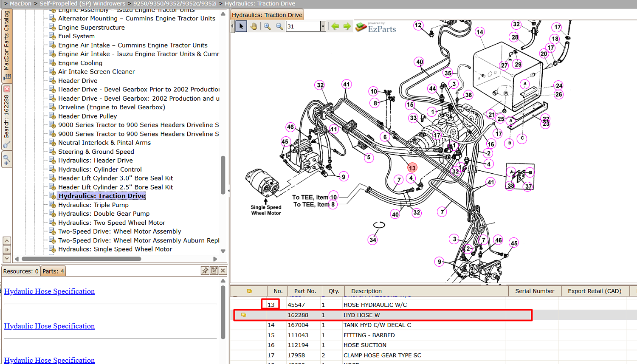Click the Export Retail (CAD) column header
This screenshot has width=637, height=364.
(595, 291)
